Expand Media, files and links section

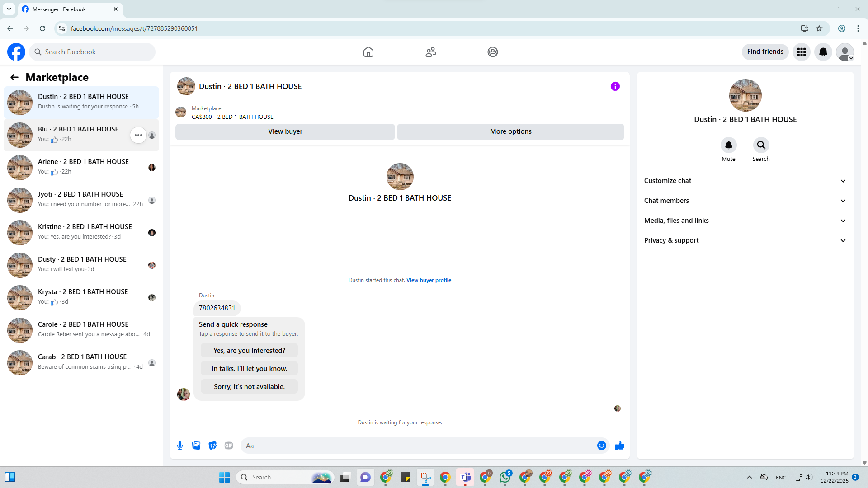click(745, 221)
